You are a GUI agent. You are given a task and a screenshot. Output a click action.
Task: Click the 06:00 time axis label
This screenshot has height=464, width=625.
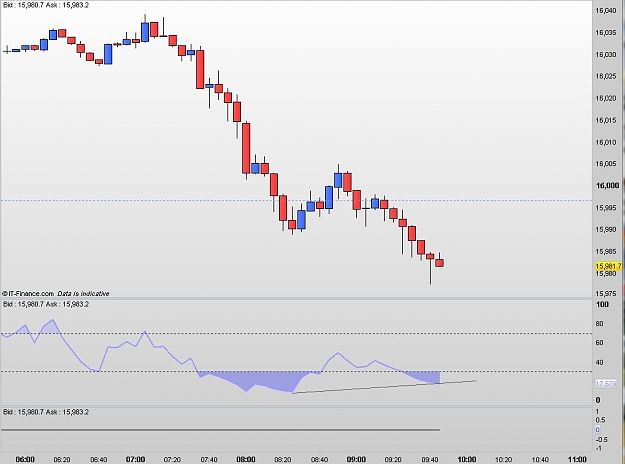click(x=25, y=460)
